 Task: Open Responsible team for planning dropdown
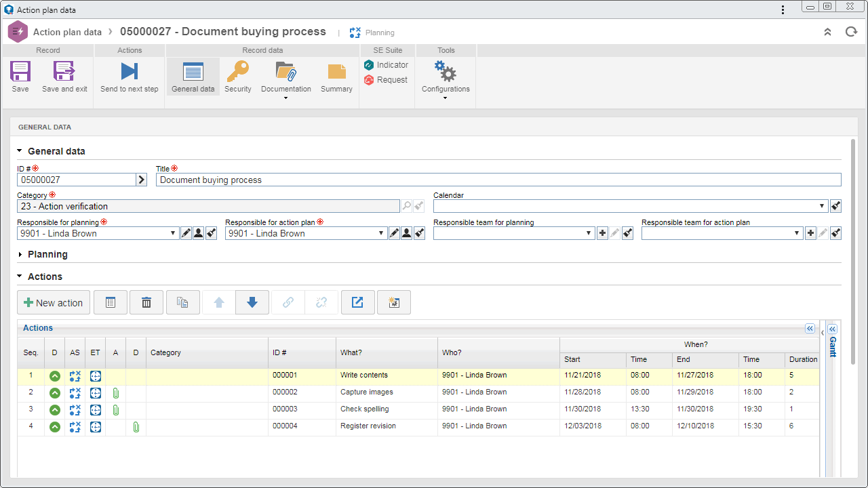(590, 233)
